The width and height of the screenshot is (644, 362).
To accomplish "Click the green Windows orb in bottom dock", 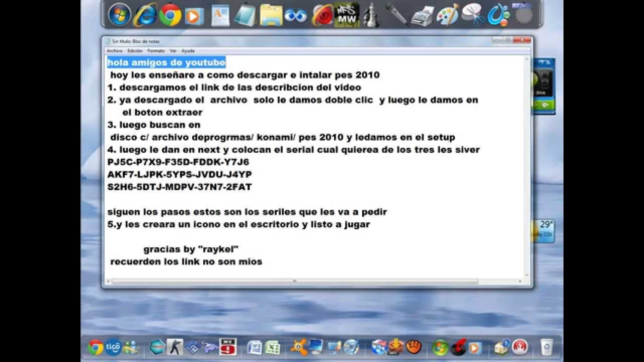I will 440,347.
